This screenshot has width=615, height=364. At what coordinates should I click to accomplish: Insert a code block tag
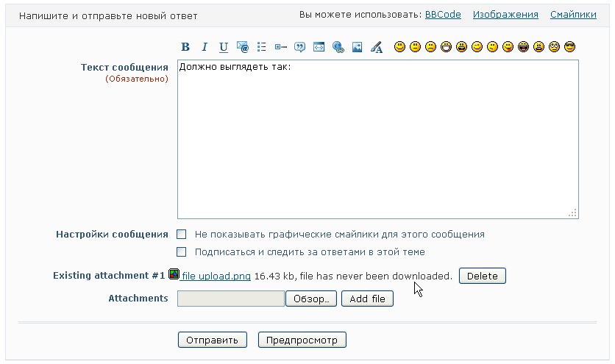(x=319, y=47)
